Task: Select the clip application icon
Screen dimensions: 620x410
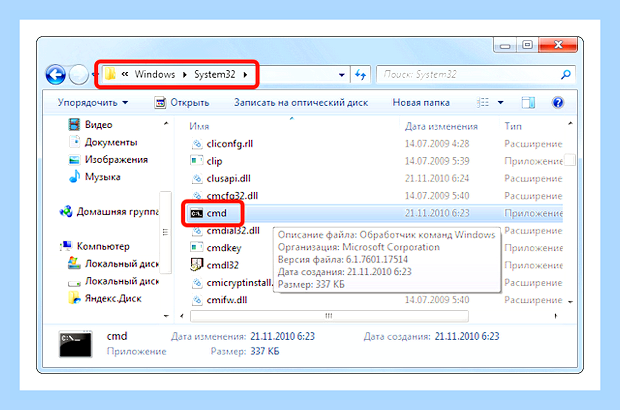Action: [x=197, y=161]
